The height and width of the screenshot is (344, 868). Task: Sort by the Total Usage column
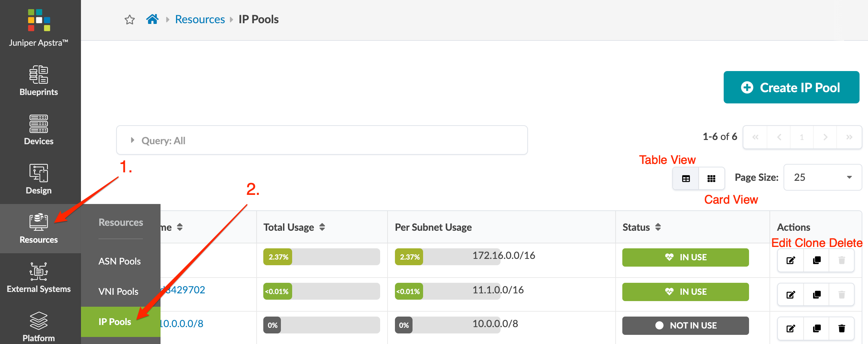tap(322, 227)
